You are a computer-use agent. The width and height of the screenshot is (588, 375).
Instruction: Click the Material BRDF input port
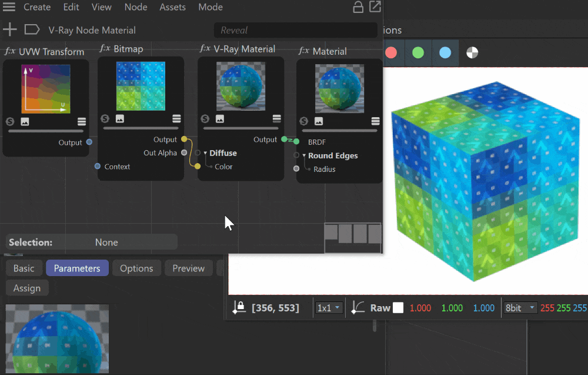[x=296, y=141]
